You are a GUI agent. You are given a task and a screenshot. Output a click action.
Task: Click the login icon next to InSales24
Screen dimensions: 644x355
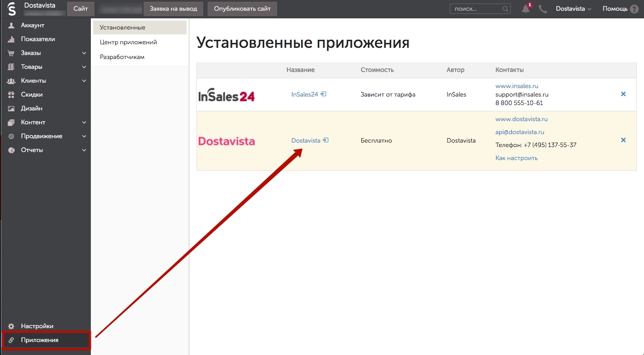(x=324, y=94)
